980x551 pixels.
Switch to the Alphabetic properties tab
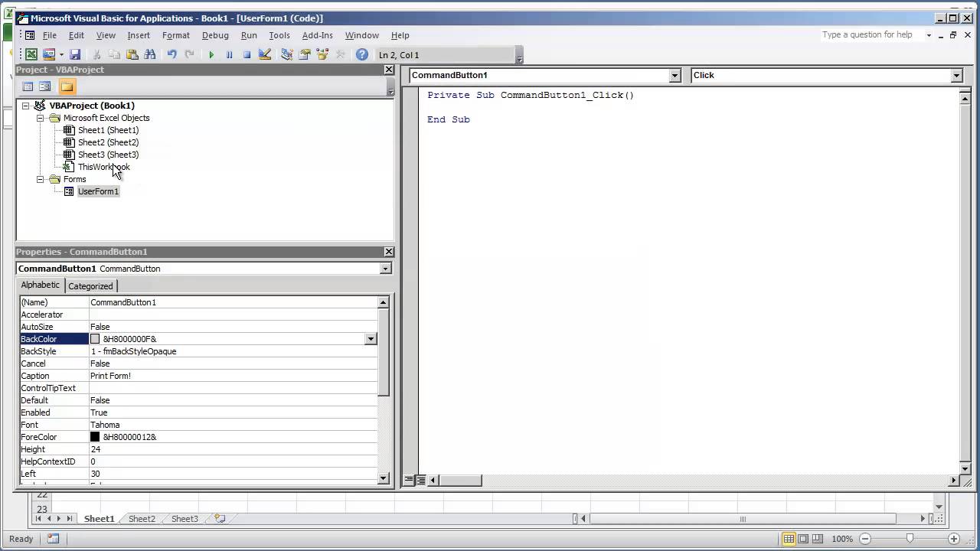click(40, 285)
